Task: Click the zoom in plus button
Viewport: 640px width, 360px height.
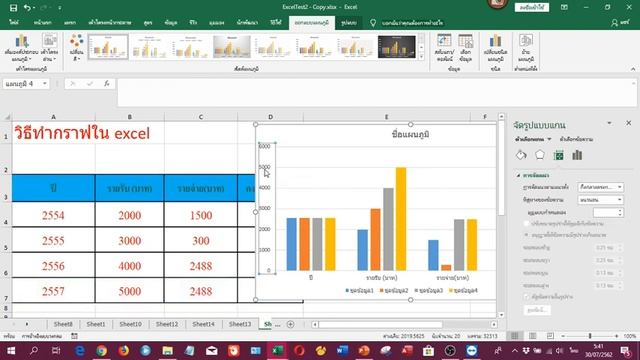Action: click(x=616, y=336)
